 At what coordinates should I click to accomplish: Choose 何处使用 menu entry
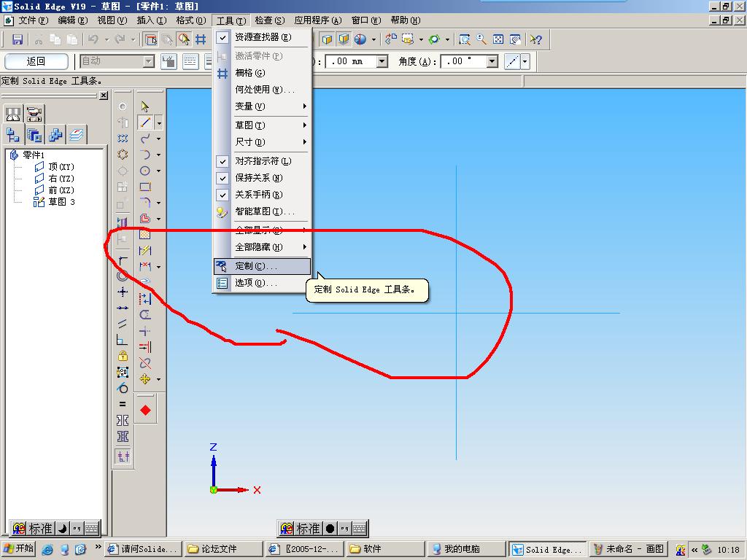262,90
